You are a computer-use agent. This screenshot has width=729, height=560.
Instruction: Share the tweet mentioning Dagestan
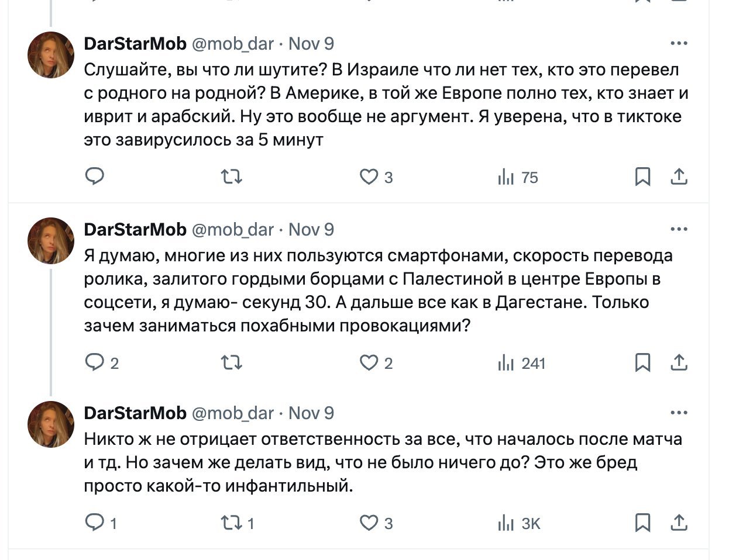[679, 363]
